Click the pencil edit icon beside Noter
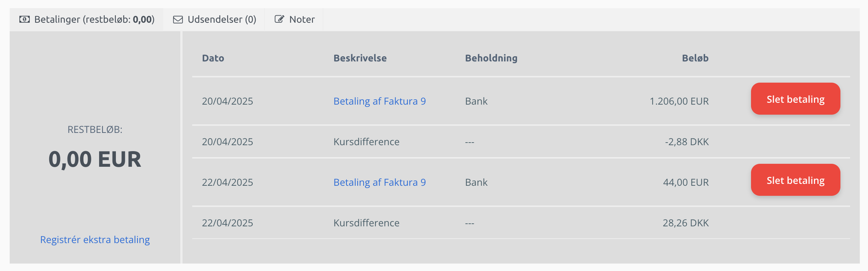Image resolution: width=868 pixels, height=271 pixels. pyautogui.click(x=279, y=19)
